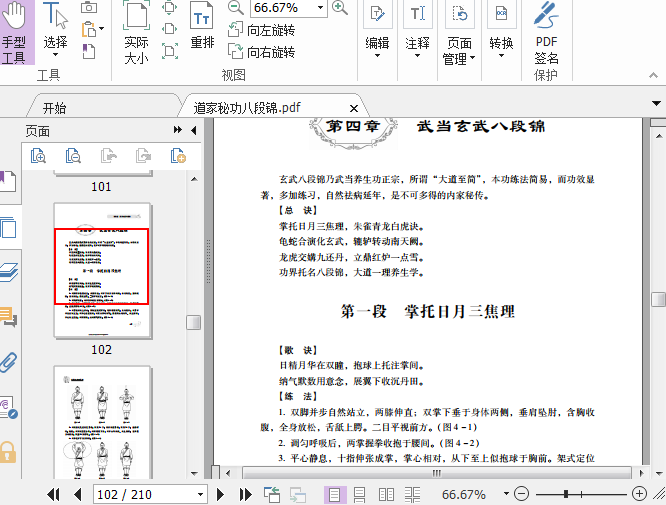Click the Fit Width icon
The height and width of the screenshot is (505, 666).
(x=170, y=29)
